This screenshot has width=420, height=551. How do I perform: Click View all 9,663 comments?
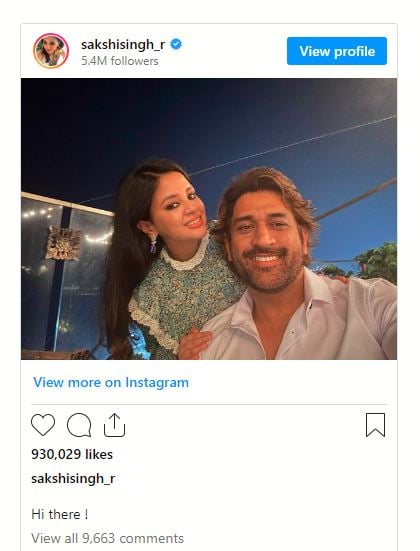107,538
